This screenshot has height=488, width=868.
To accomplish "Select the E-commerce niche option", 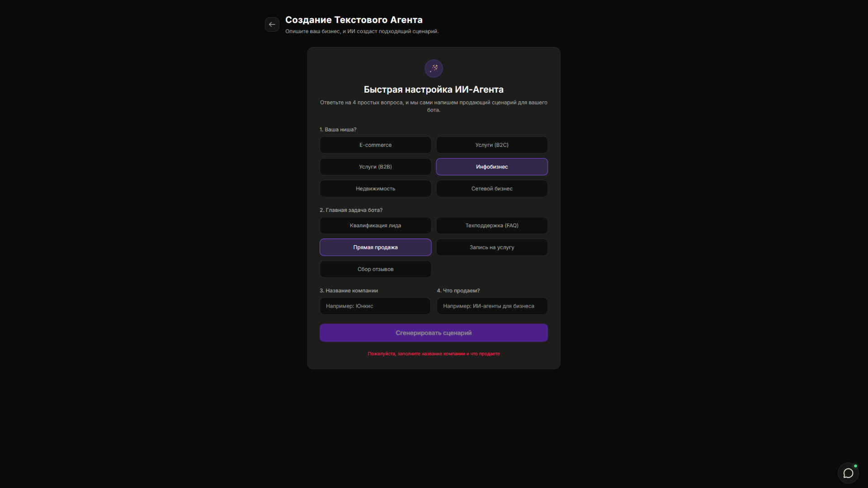I will tap(375, 145).
